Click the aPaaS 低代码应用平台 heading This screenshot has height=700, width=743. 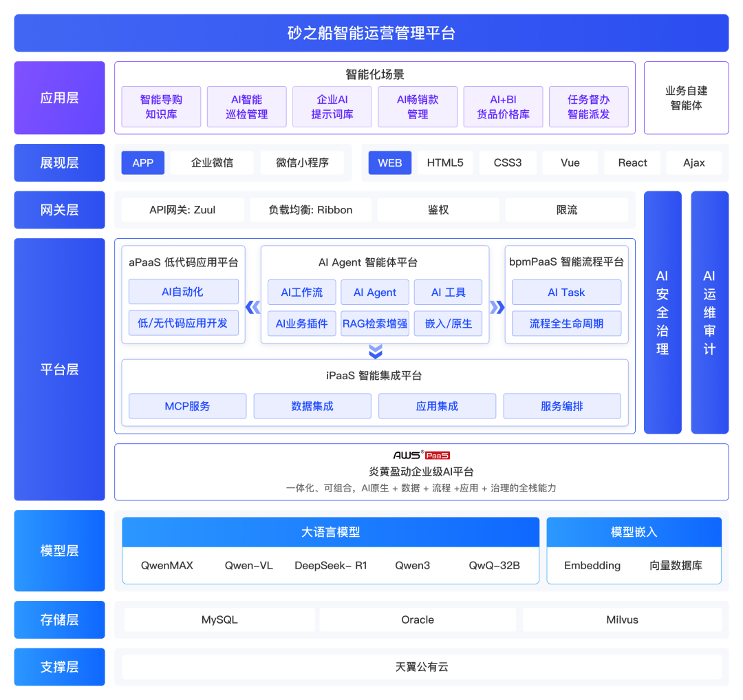click(x=184, y=262)
